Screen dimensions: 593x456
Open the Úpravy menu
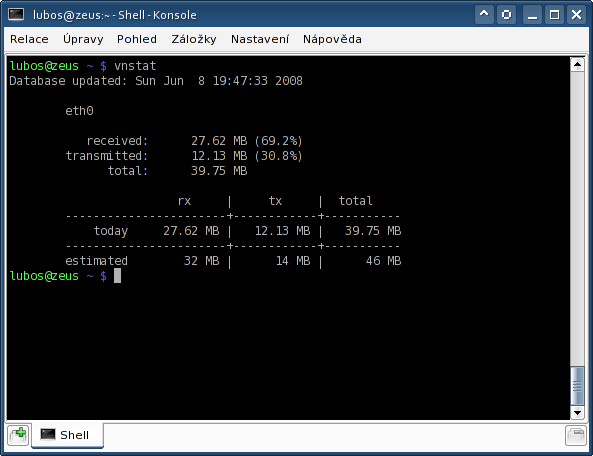[x=83, y=39]
